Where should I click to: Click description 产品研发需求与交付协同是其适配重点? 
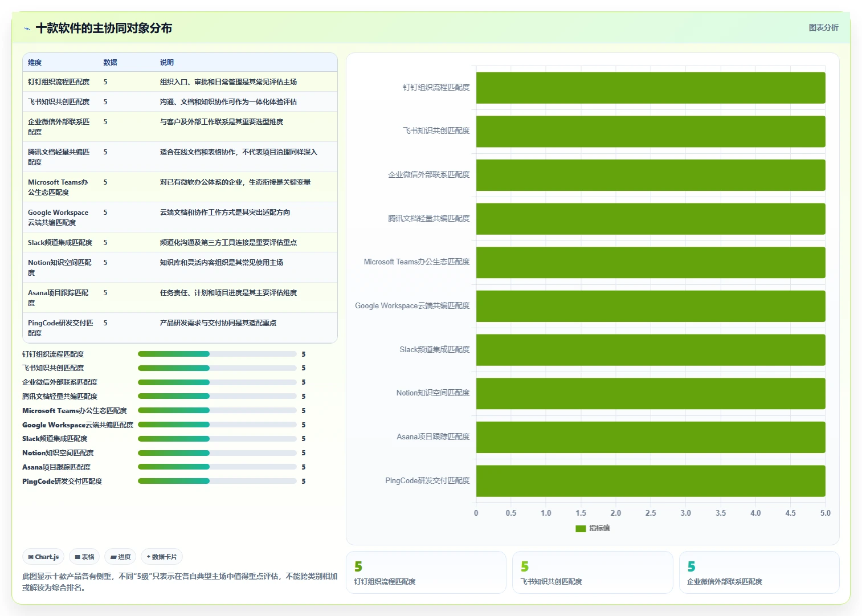click(218, 323)
